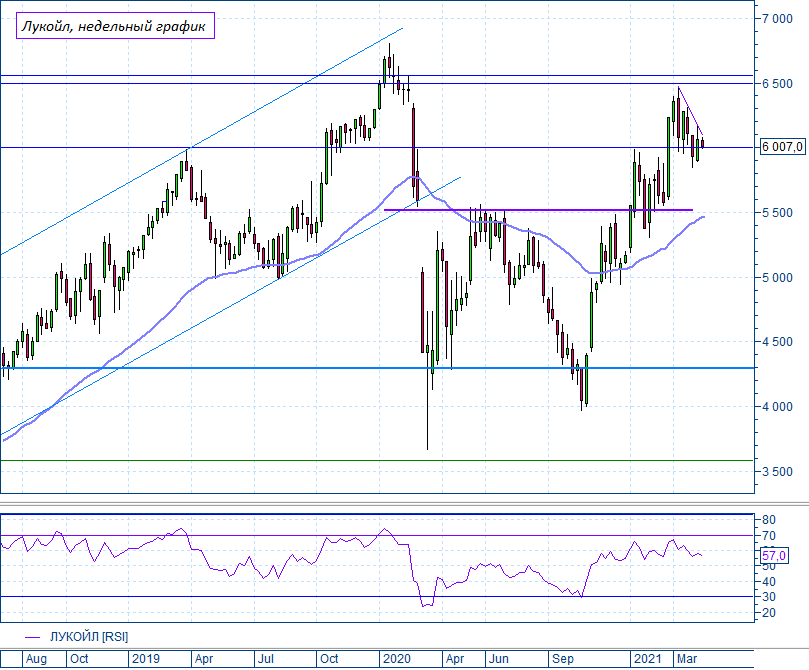Click the '2020' time axis label
The width and height of the screenshot is (809, 670).
[397, 659]
